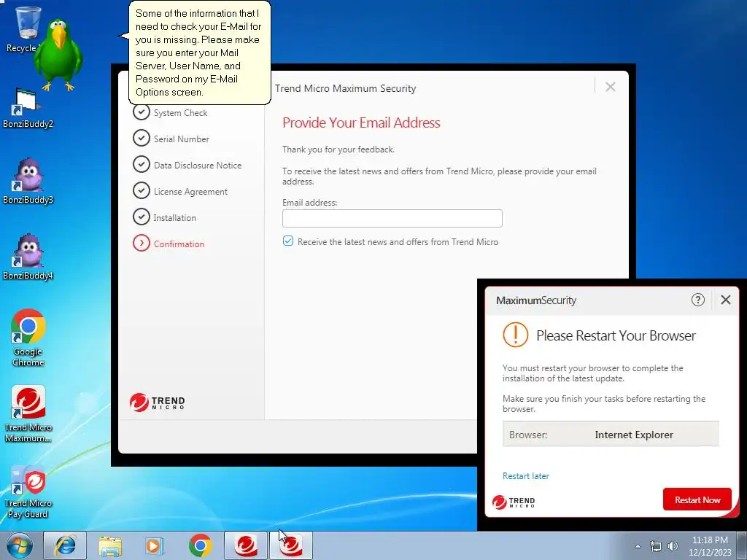Click the Bonzi speech bubble message
Image resolution: width=747 pixels, height=560 pixels.
[x=199, y=52]
